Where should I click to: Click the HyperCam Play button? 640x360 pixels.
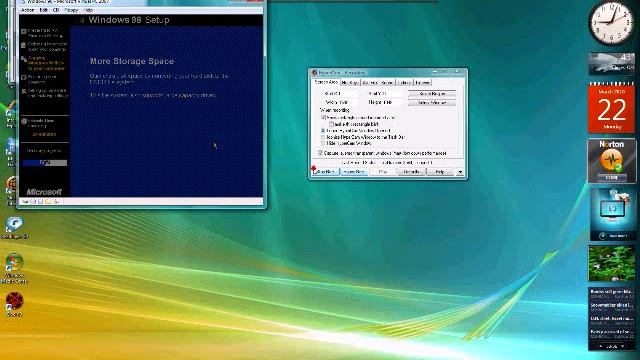tap(382, 172)
